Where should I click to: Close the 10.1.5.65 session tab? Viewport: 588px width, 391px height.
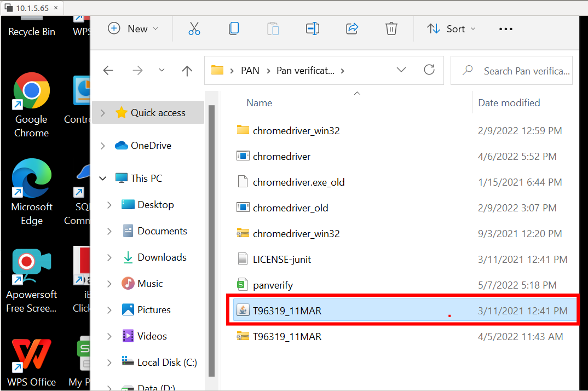tap(56, 8)
